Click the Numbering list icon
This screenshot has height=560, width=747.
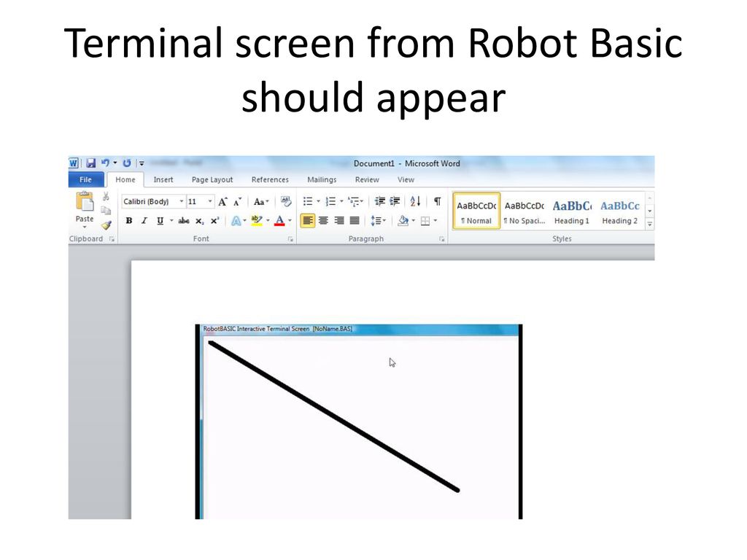click(330, 201)
